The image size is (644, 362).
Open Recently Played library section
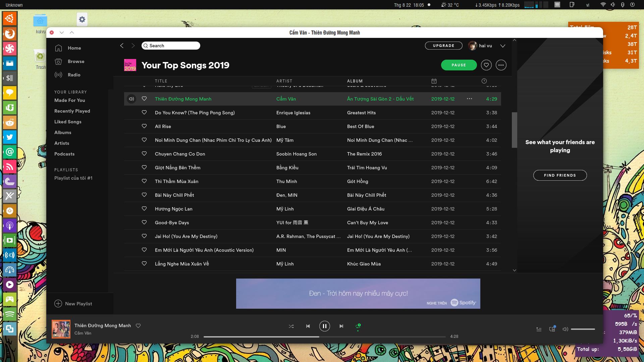pos(72,111)
